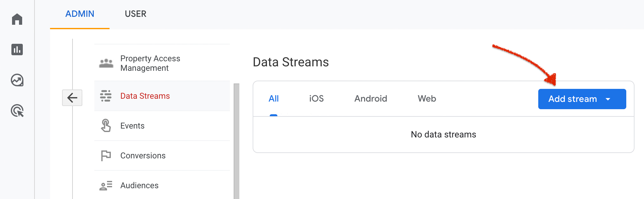
Task: Open the Home icon in left sidebar
Action: [x=17, y=19]
